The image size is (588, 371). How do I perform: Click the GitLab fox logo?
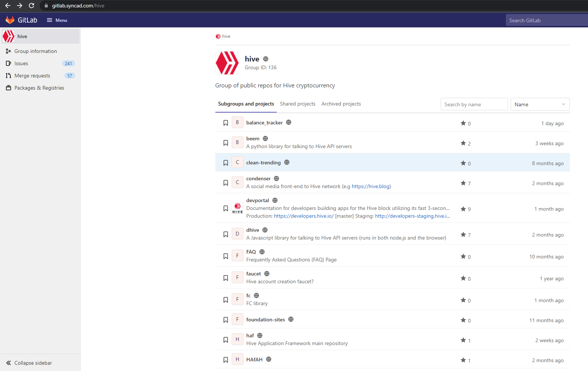click(x=10, y=20)
